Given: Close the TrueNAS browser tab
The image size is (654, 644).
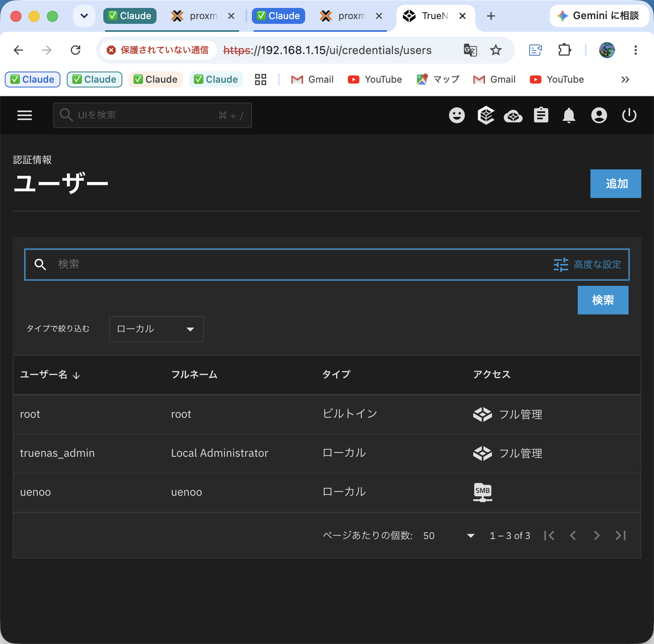Looking at the screenshot, I should (x=462, y=16).
